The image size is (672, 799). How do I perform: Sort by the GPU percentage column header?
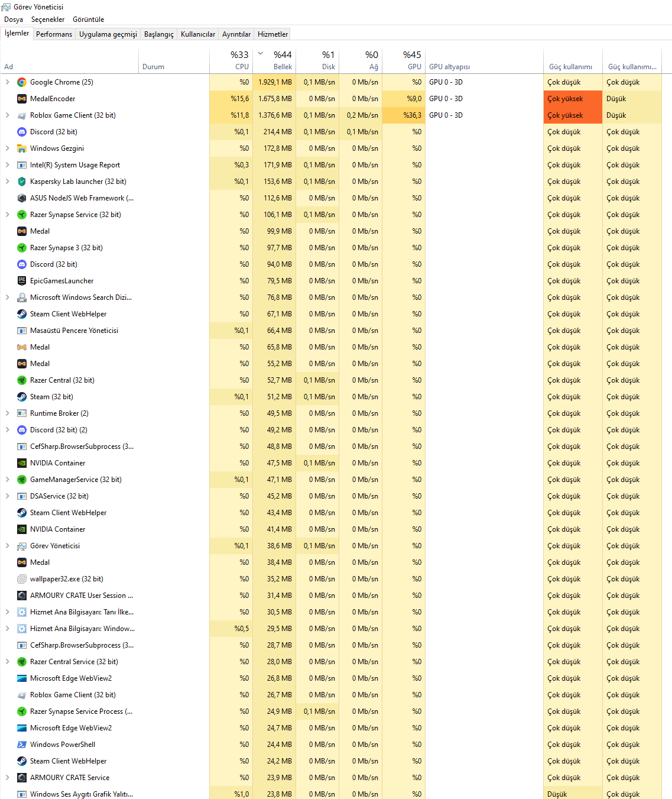[x=404, y=60]
